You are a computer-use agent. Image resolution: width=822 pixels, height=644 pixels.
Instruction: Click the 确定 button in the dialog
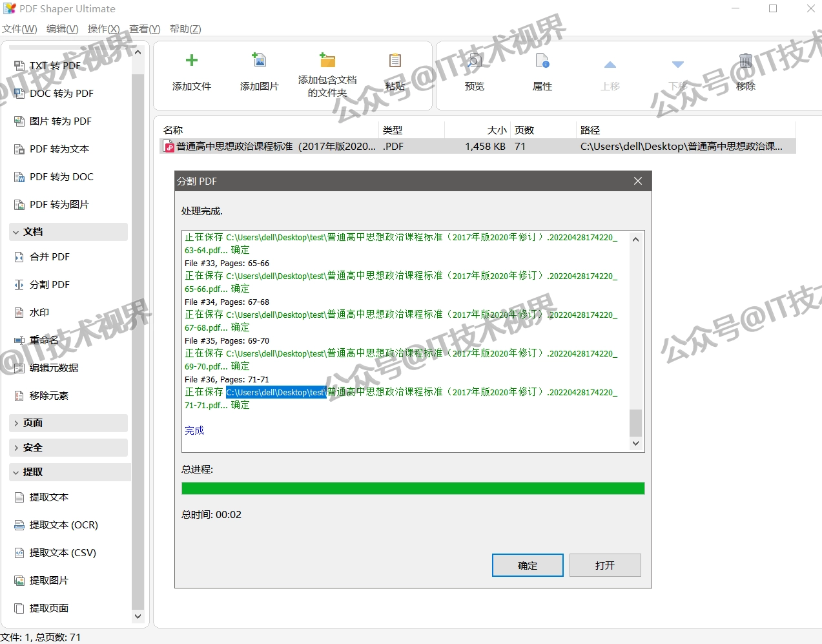pyautogui.click(x=528, y=565)
